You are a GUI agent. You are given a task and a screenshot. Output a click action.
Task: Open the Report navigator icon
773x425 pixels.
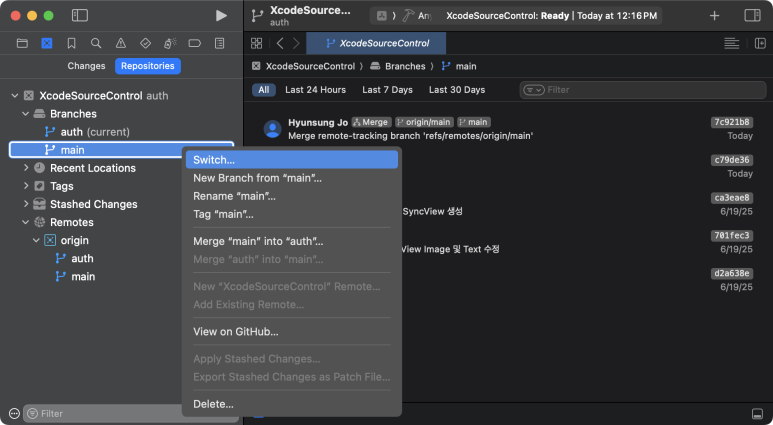[x=219, y=43]
